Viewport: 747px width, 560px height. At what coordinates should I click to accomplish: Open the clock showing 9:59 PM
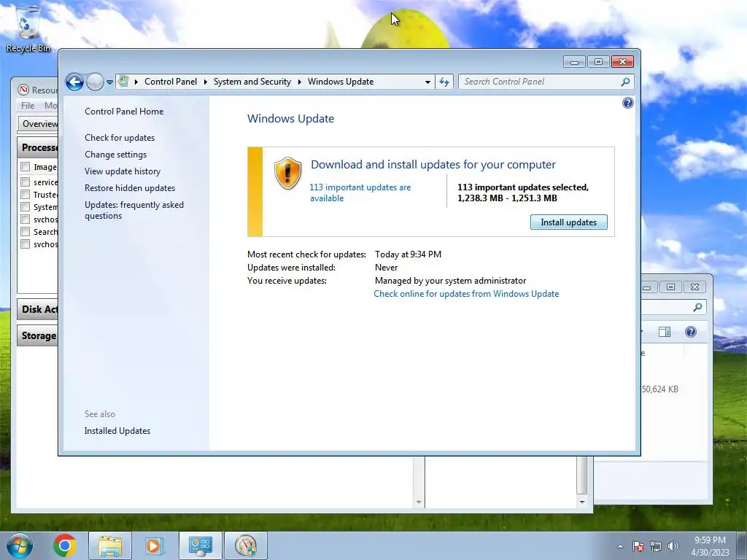710,546
